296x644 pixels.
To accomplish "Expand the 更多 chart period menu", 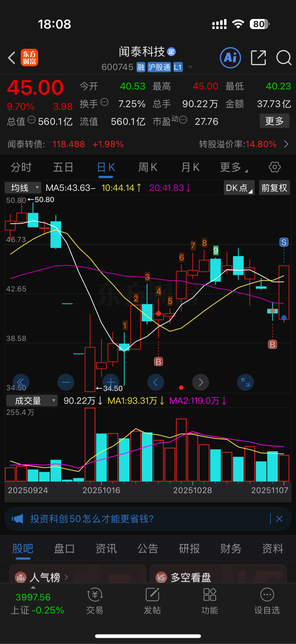I will (234, 167).
